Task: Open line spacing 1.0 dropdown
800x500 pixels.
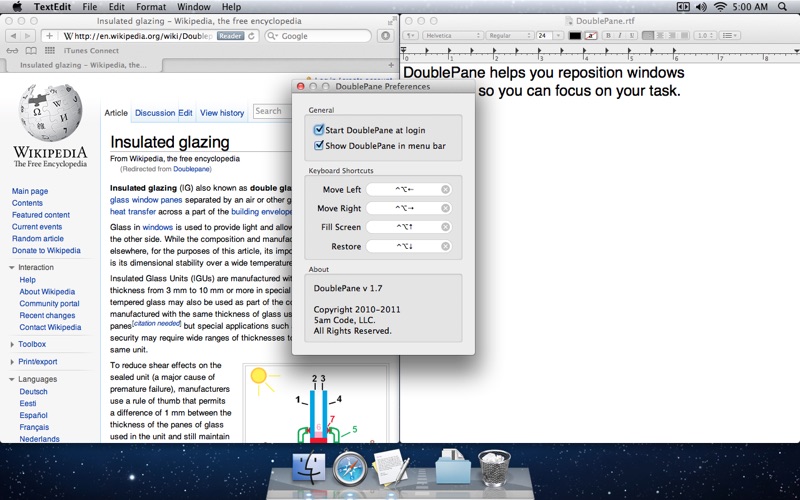Action: coord(705,35)
